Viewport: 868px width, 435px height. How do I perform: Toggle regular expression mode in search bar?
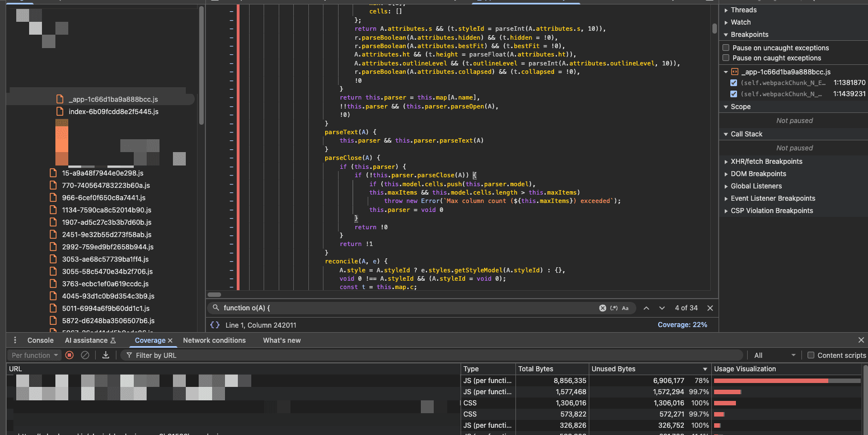(614, 308)
